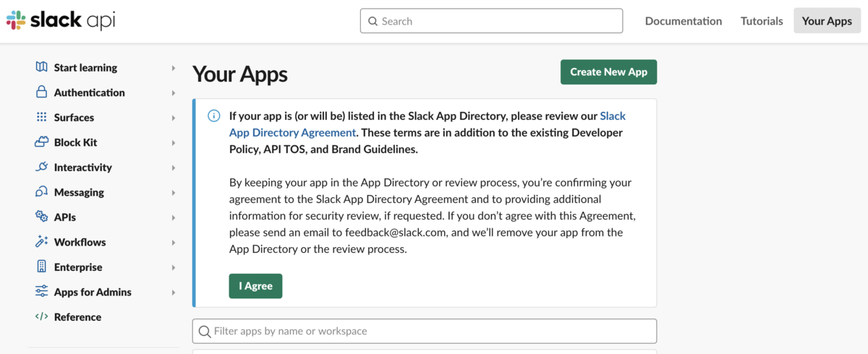Viewport: 868px width, 354px height.
Task: Open Authentication in the sidebar
Action: [90, 92]
